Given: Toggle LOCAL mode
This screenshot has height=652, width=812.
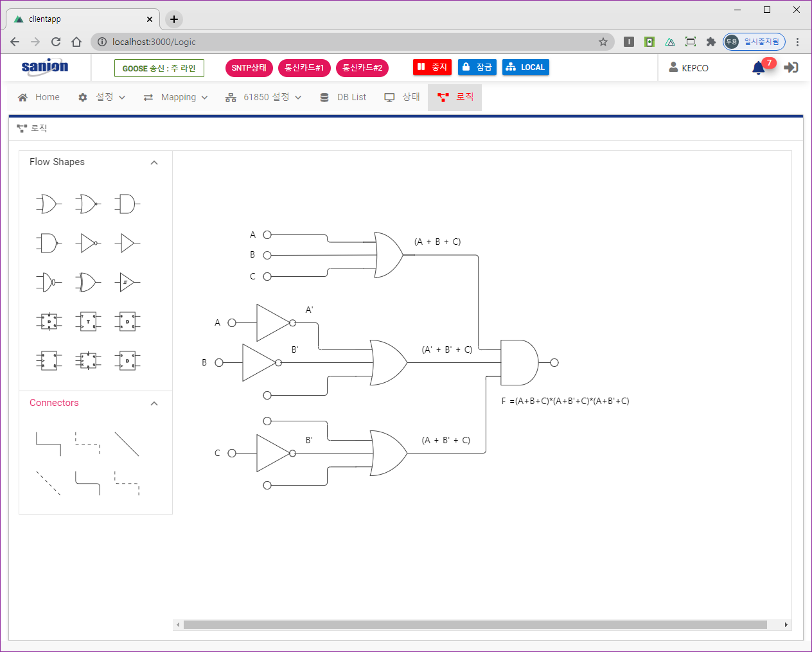Looking at the screenshot, I should 525,67.
